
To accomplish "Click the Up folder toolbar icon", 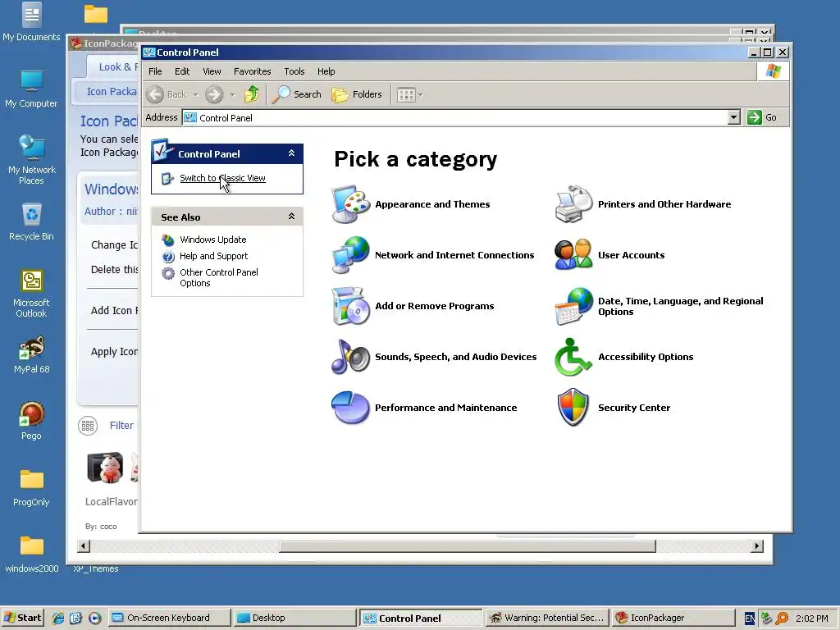I will click(x=252, y=94).
